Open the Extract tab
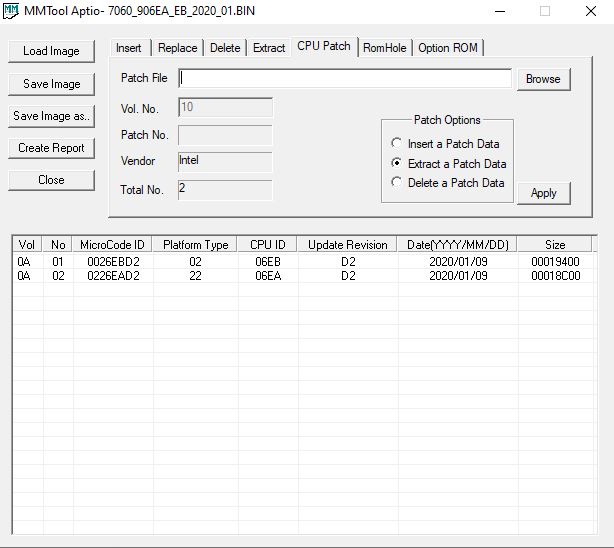This screenshot has height=548, width=614. (269, 48)
